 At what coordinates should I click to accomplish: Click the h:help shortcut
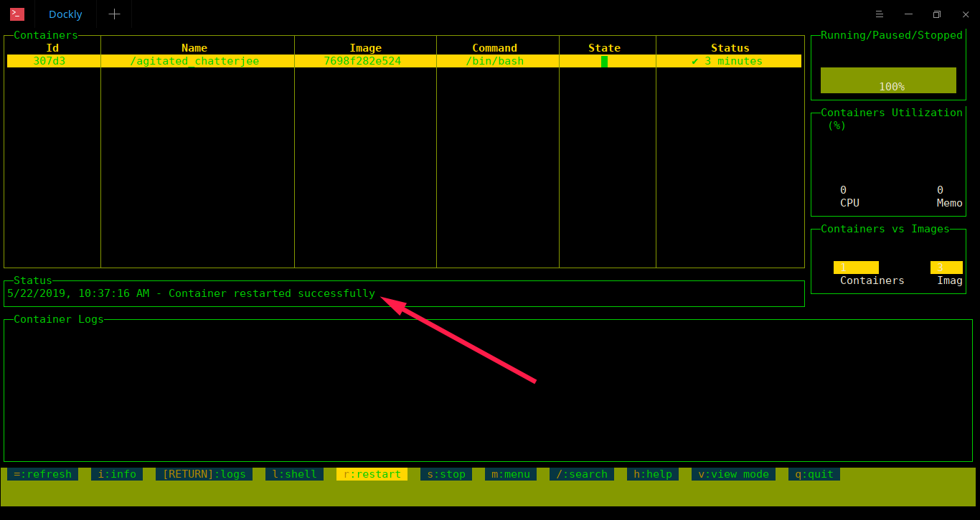[653, 474]
